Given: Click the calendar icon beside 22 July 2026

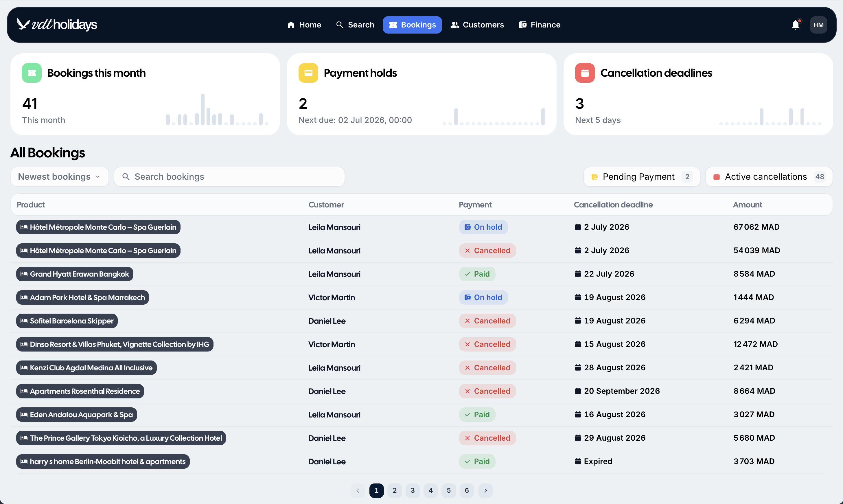Looking at the screenshot, I should (x=577, y=274).
